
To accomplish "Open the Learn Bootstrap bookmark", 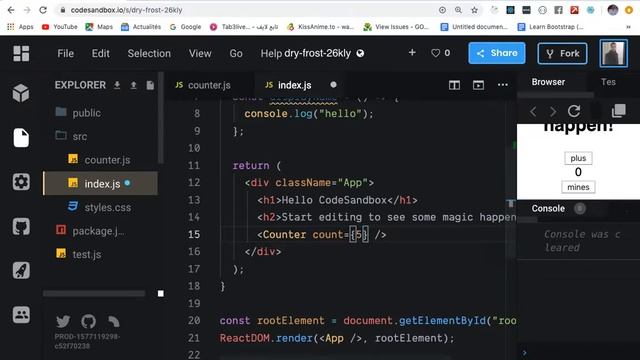I will [x=550, y=27].
